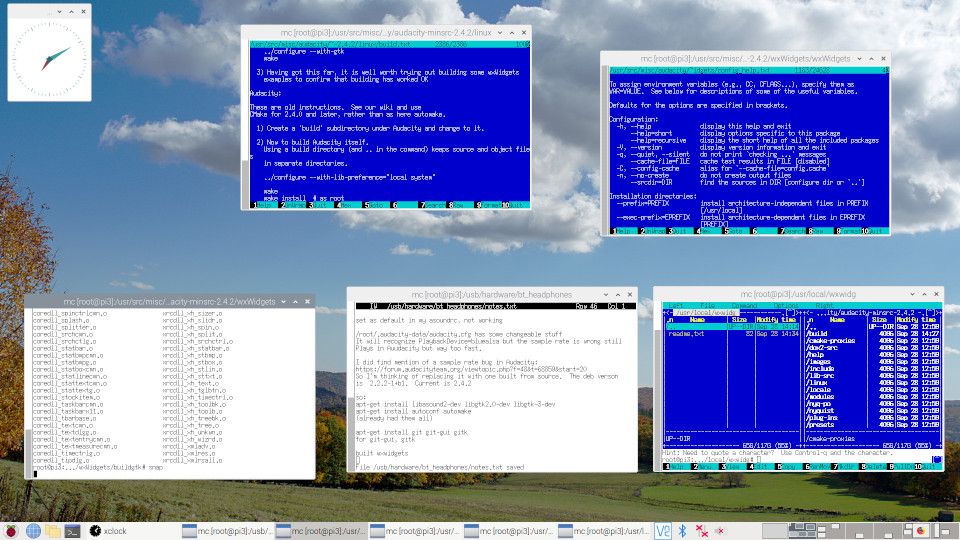960x540 pixels.
Task: Focus the bt_headphones notes editor window title
Action: point(491,295)
